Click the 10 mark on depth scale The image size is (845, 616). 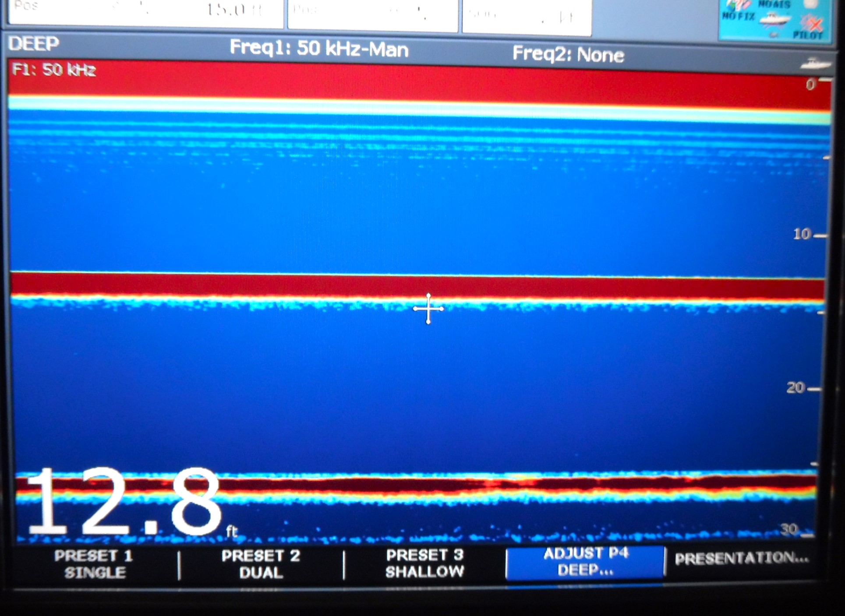803,234
